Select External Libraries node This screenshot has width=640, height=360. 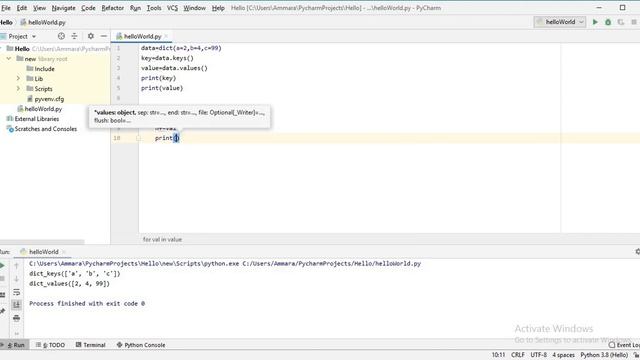pos(33,119)
